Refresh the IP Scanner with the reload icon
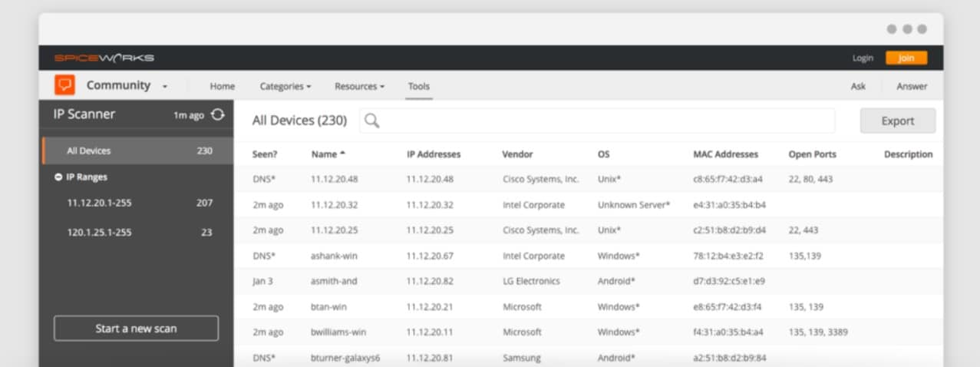Image resolution: width=980 pixels, height=367 pixels. pyautogui.click(x=218, y=114)
